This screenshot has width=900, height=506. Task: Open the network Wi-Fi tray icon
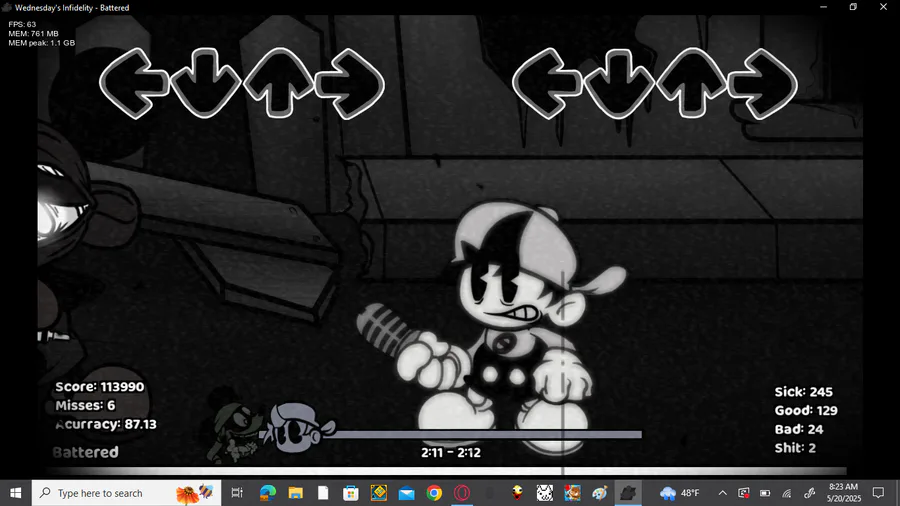[x=787, y=493]
